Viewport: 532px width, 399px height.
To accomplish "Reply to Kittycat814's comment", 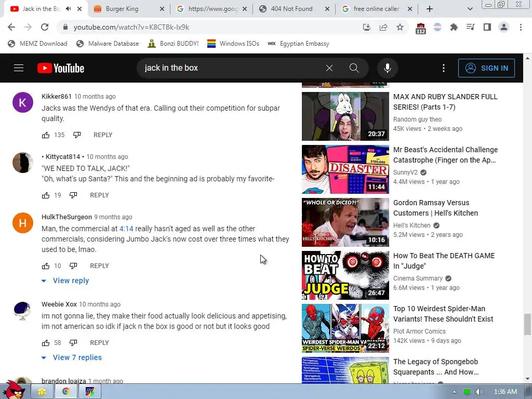I will 99,195.
